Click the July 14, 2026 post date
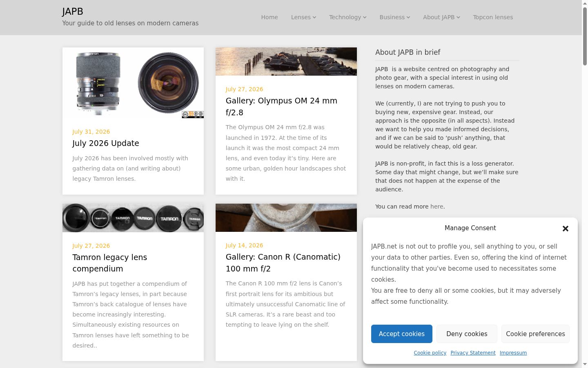The height and width of the screenshot is (368, 588). coord(244,245)
